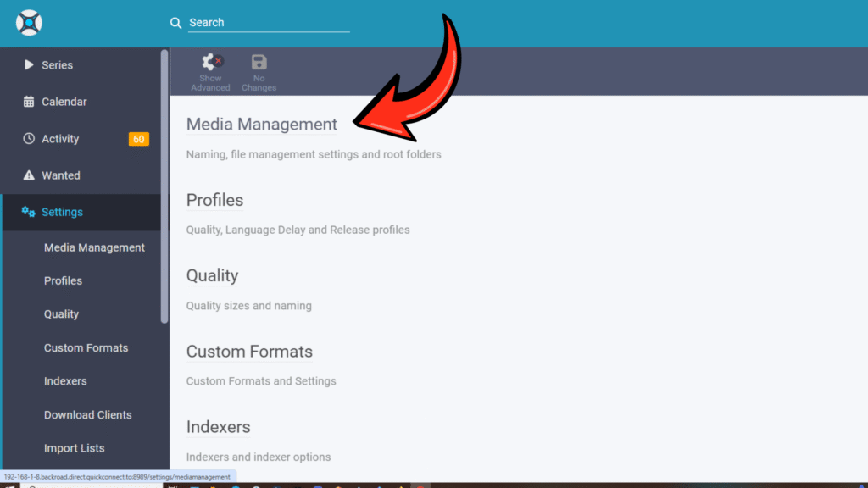
Task: Open Download Clients sidebar item
Action: 87,414
